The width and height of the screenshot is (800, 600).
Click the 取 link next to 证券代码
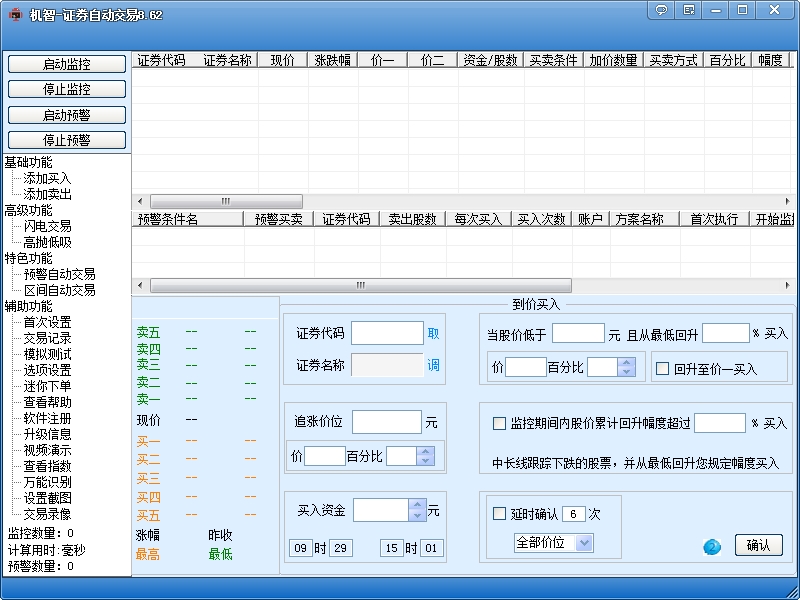[433, 334]
